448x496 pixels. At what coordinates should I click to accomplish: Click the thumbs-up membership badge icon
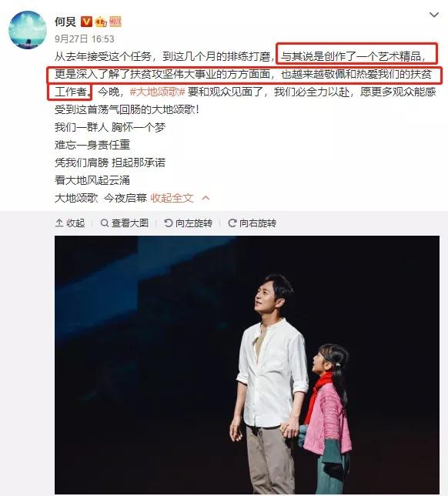pyautogui.click(x=101, y=22)
